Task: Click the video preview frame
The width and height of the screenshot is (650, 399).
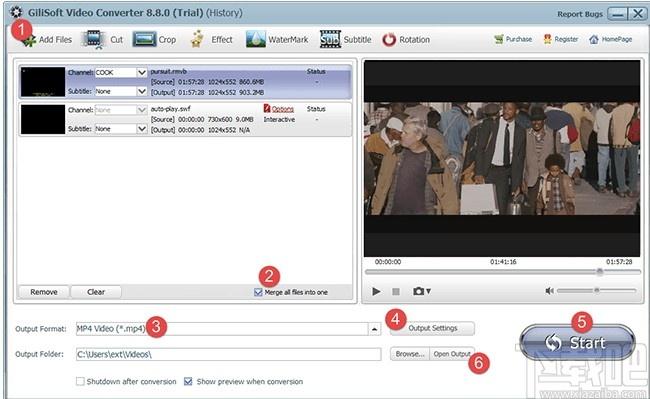Action: tap(502, 158)
